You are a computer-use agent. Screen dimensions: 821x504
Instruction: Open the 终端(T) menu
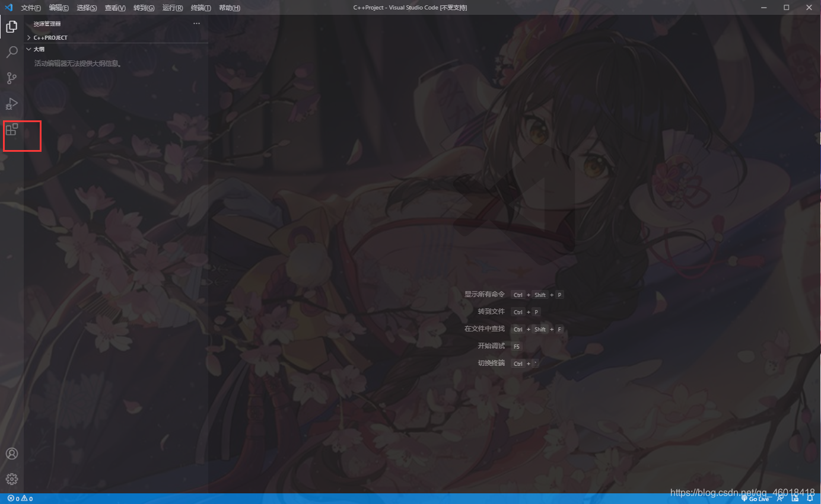201,8
